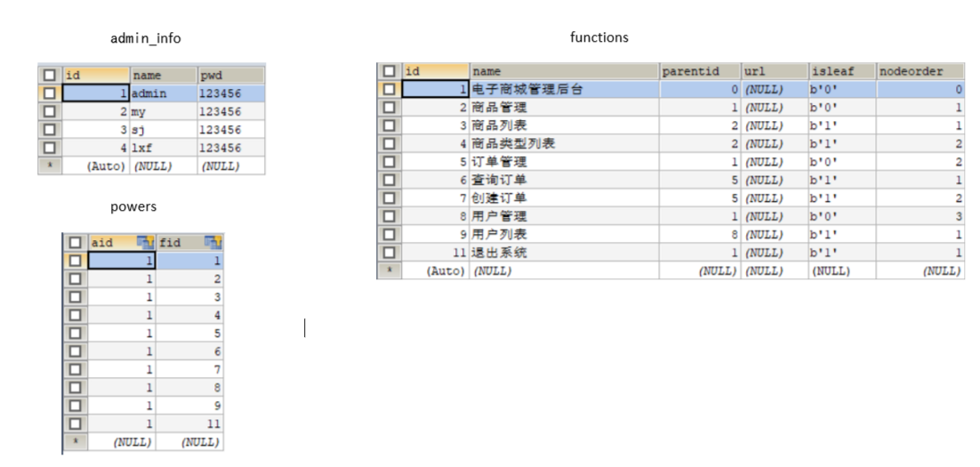Screen dimensions: 980x467
Task: Click the name column header in functions
Action: pos(565,71)
